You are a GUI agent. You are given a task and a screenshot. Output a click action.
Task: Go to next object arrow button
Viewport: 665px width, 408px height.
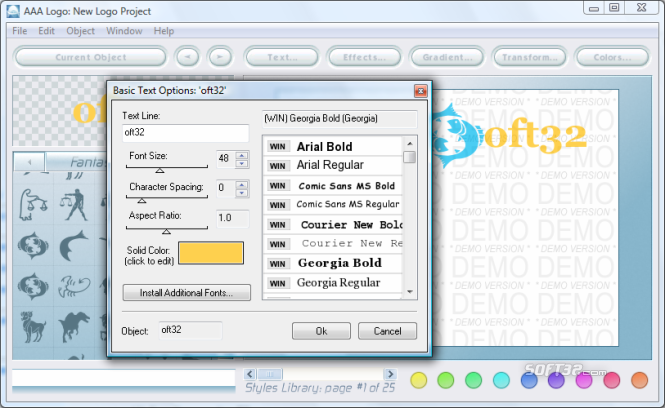coord(220,57)
